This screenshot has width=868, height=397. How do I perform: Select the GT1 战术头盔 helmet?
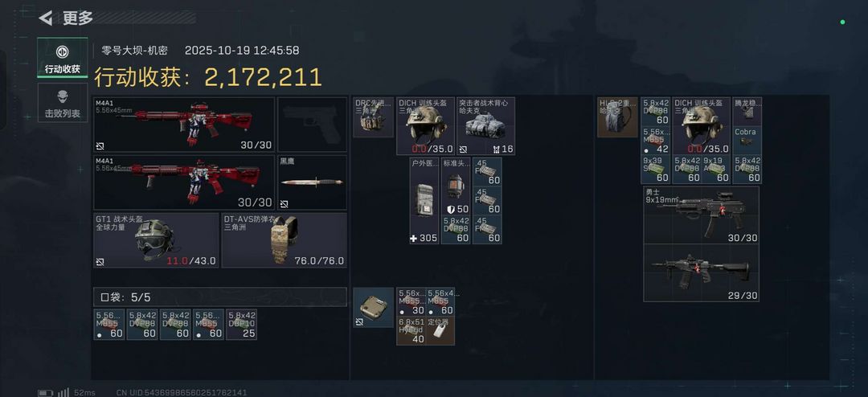pyautogui.click(x=156, y=240)
